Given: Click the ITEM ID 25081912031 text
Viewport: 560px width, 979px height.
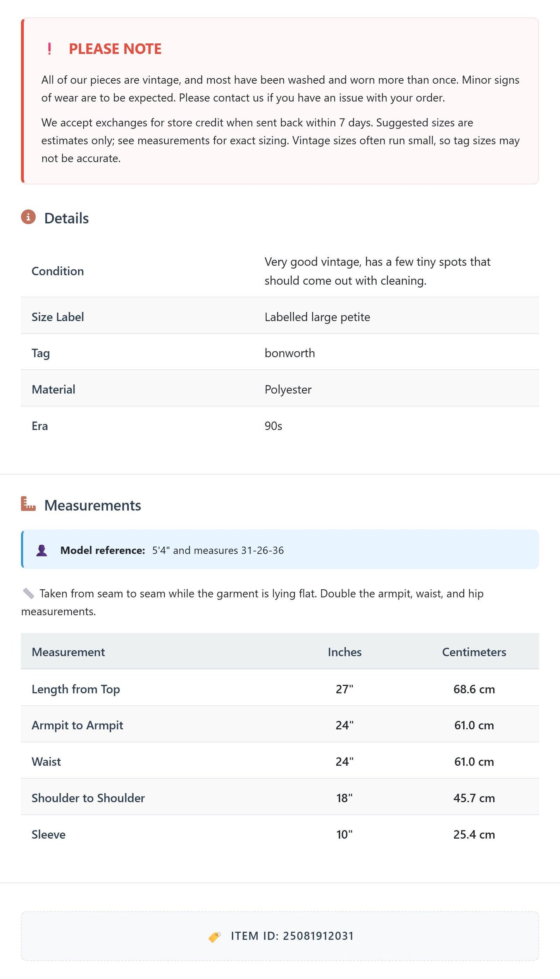Looking at the screenshot, I should click(292, 936).
